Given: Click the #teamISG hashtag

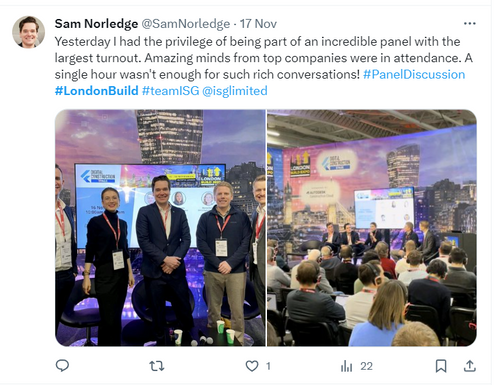Looking at the screenshot, I should pos(170,91).
